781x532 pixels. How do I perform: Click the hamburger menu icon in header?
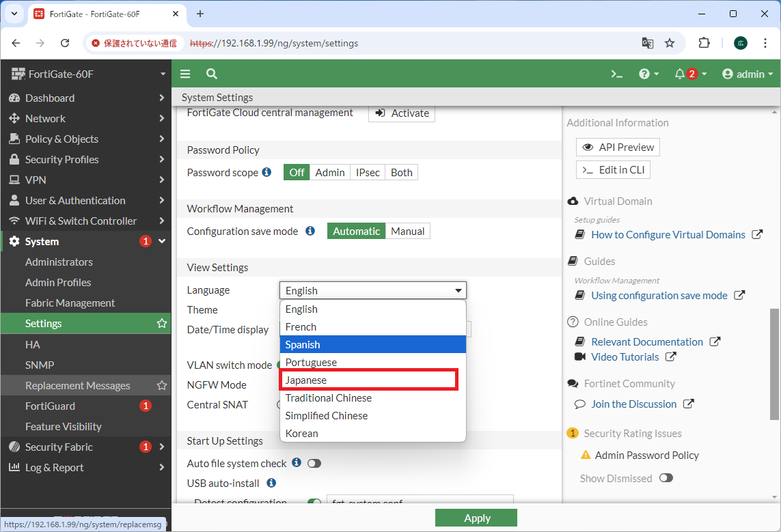185,74
